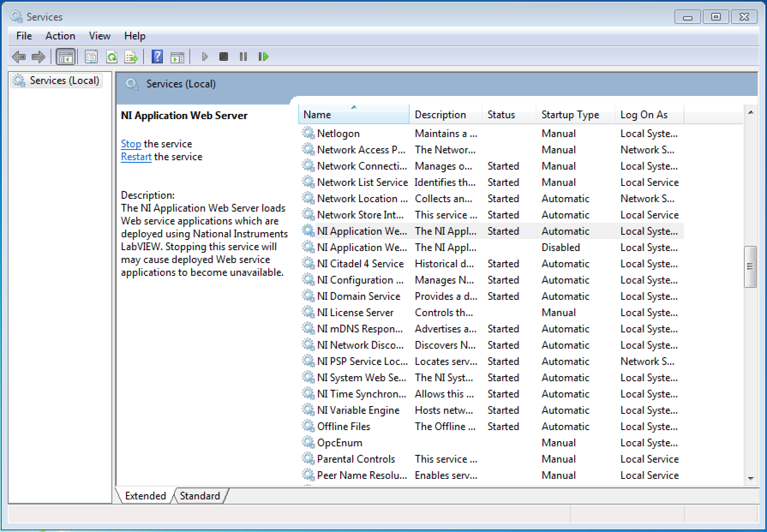Toggle Show/Hide Console Tree toolbar icon

(x=66, y=57)
